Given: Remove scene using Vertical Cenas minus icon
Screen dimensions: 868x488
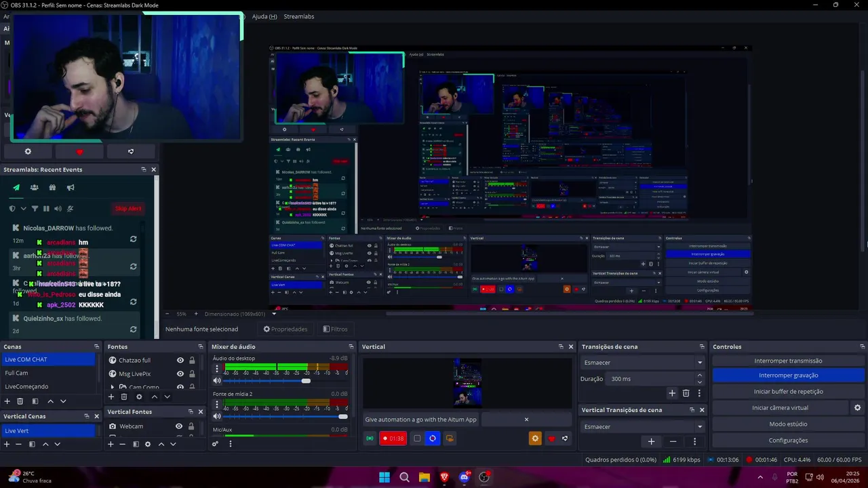Looking at the screenshot, I should tap(18, 444).
